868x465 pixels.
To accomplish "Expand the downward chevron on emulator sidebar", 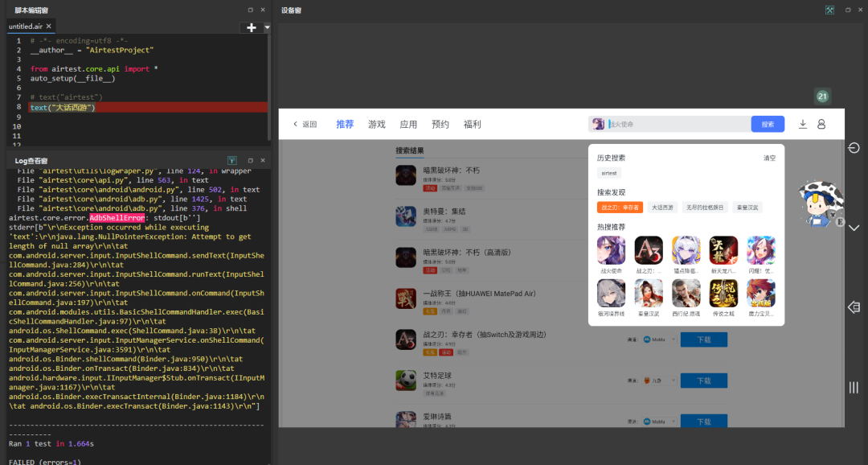I will [x=854, y=228].
